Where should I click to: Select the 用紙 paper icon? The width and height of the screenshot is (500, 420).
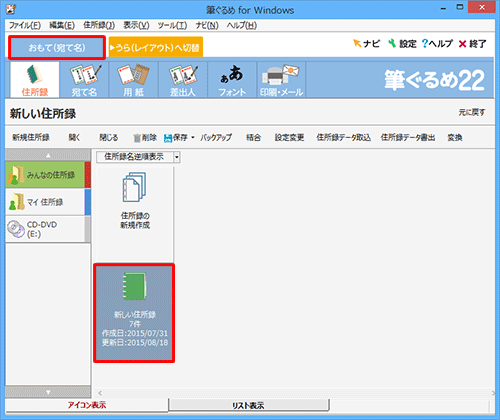[133, 80]
